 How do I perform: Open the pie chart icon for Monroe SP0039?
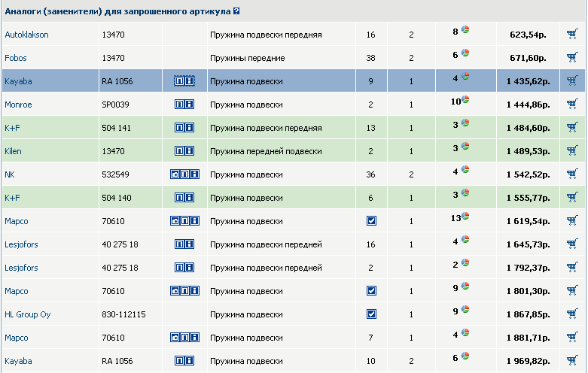[x=465, y=99]
